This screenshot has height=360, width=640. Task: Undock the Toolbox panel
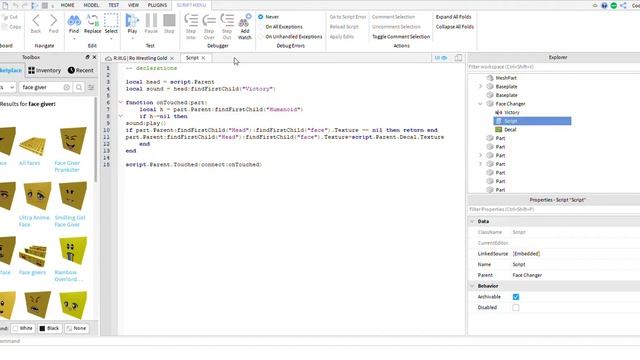pos(87,57)
